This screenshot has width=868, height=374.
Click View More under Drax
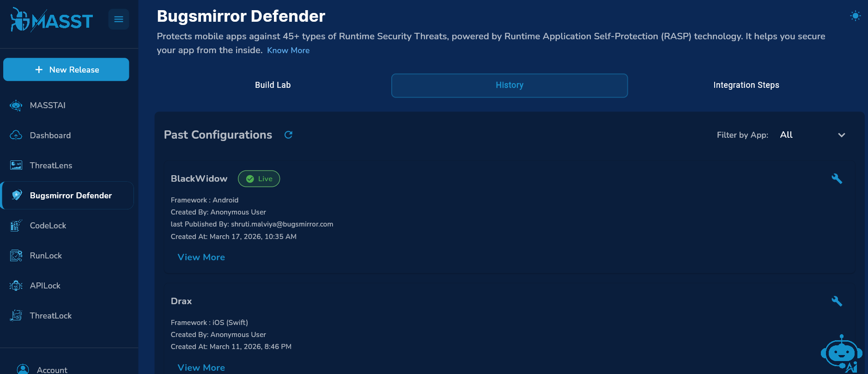pos(201,368)
